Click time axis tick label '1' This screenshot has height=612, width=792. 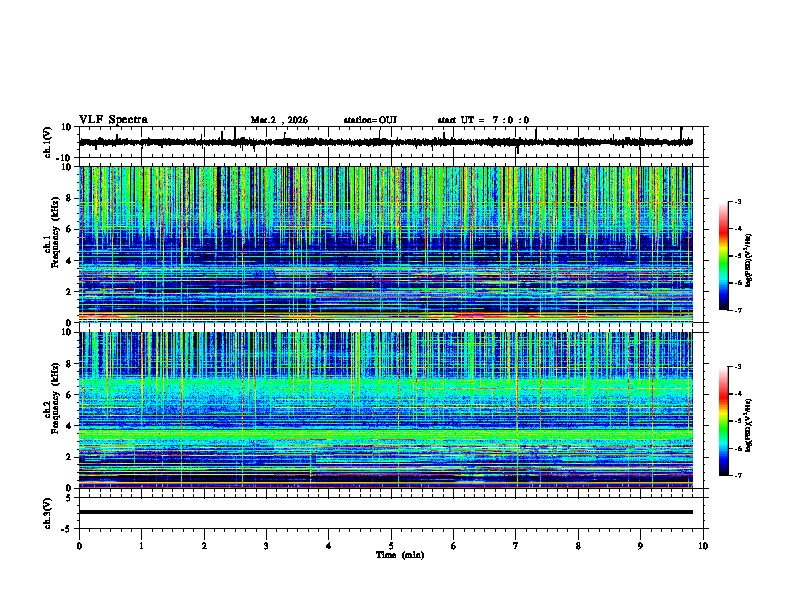click(x=141, y=546)
